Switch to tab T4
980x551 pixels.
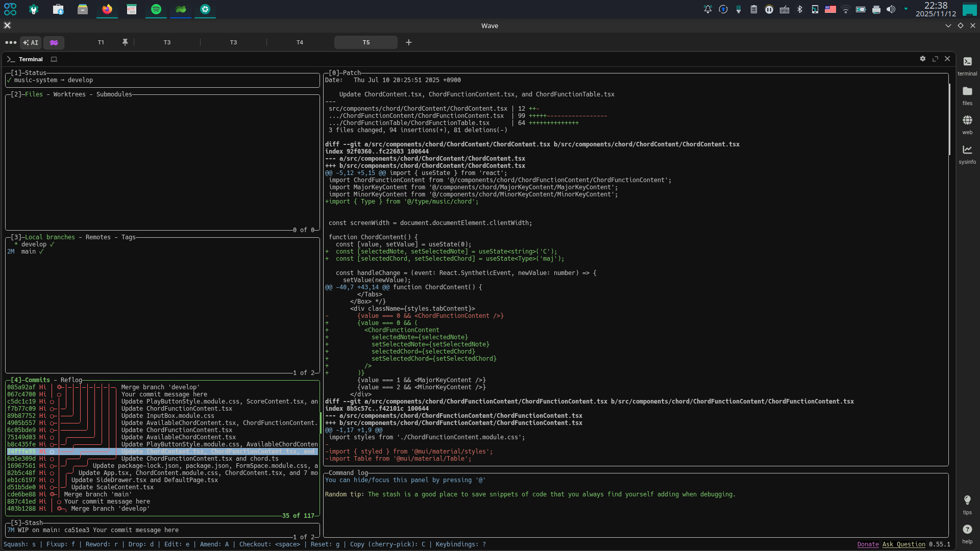pyautogui.click(x=300, y=43)
